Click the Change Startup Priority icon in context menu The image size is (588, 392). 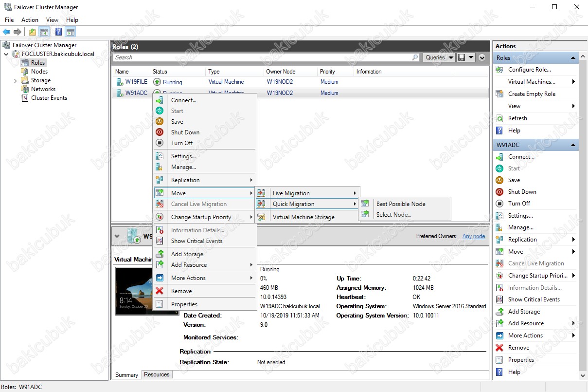(160, 217)
